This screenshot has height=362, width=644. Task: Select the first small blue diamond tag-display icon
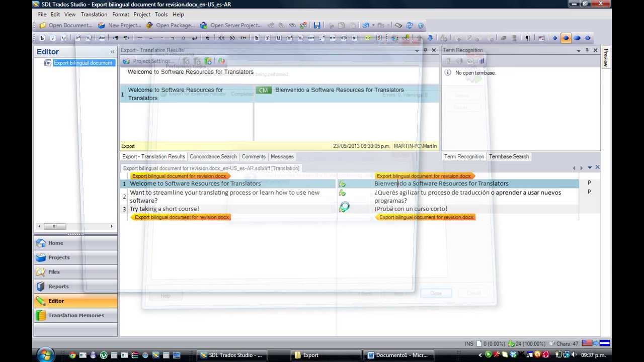pos(555,38)
